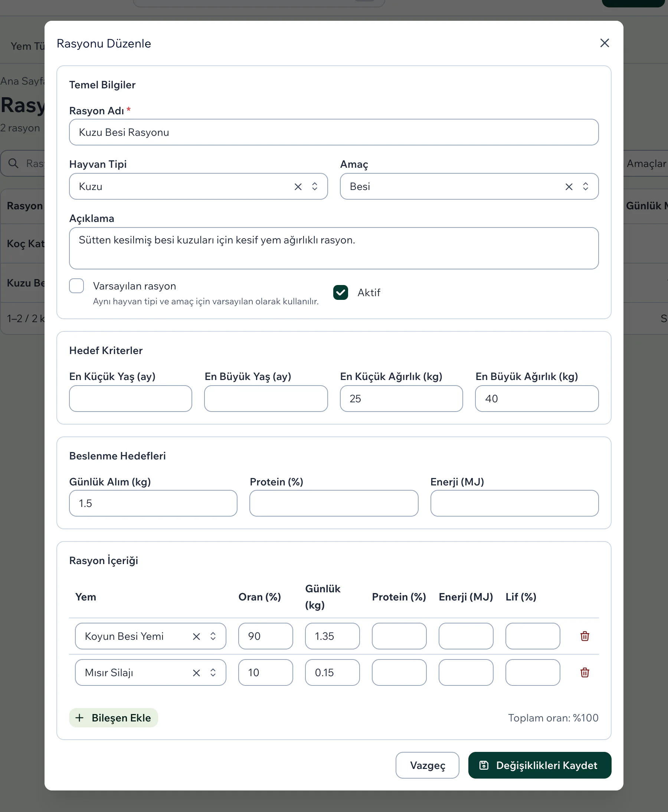The width and height of the screenshot is (668, 812).
Task: Click the Günlük kg field showing 1.35
Action: [x=333, y=636]
